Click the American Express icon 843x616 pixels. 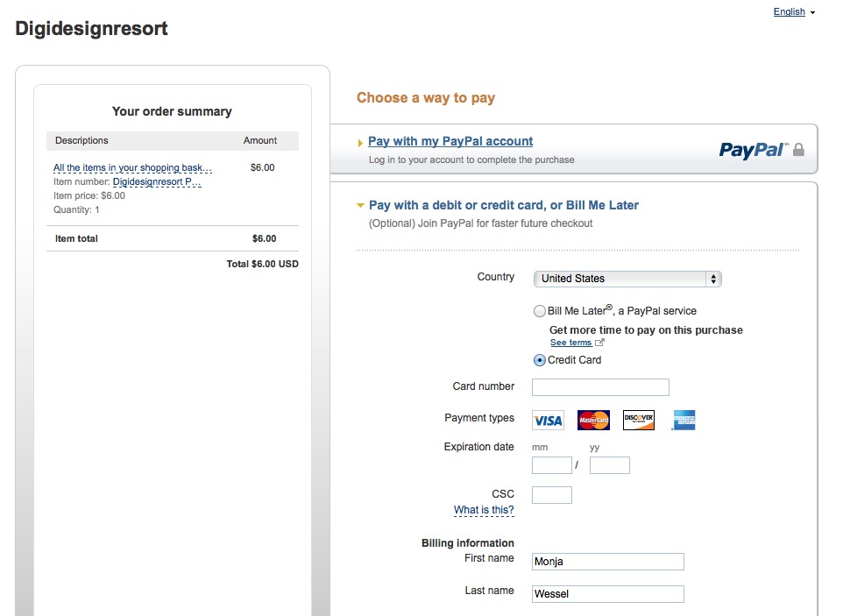684,421
